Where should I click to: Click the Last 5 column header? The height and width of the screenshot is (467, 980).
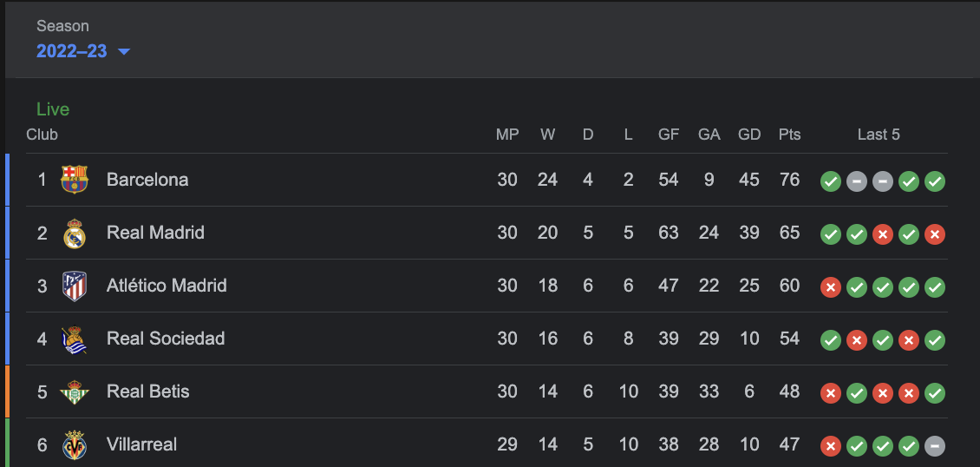pos(879,135)
